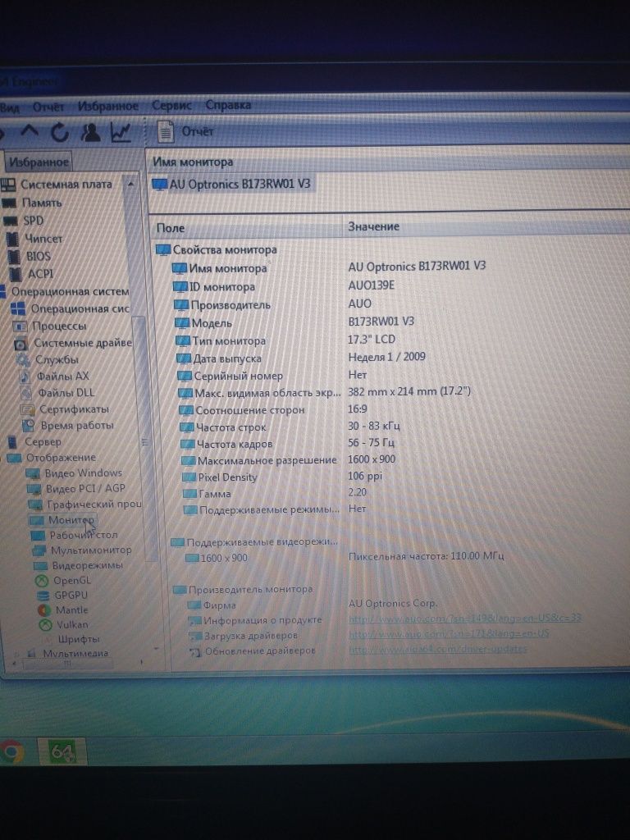
Task: Open the Сервис menu
Action: (171, 105)
